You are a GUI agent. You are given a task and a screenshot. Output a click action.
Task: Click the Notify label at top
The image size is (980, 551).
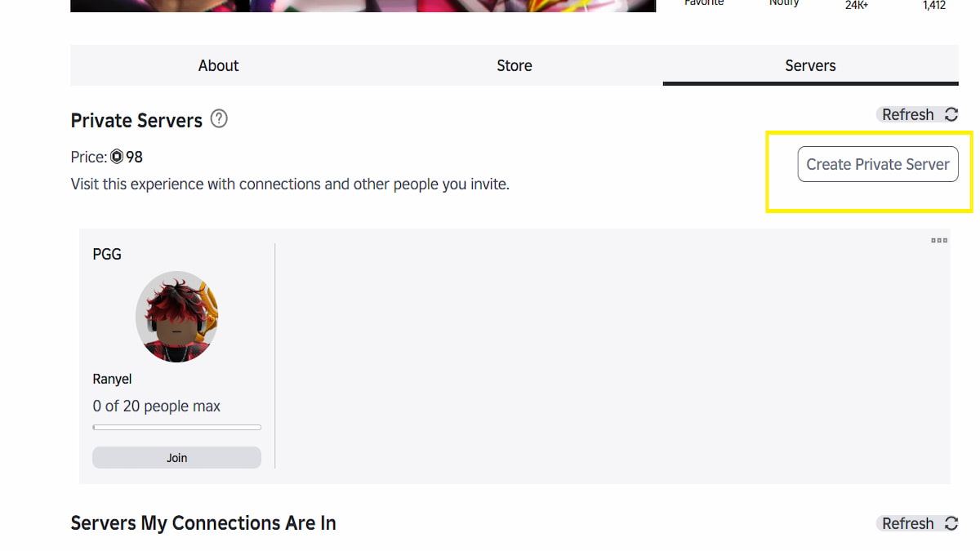point(783,3)
